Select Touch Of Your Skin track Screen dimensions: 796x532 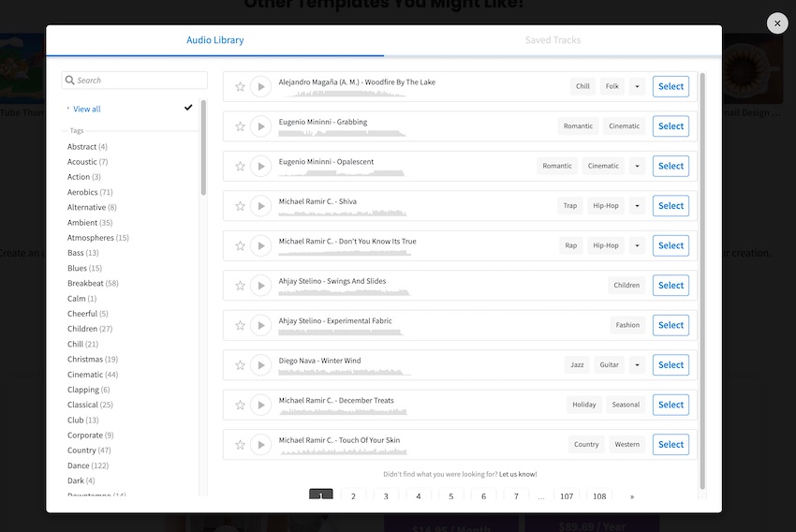[671, 444]
